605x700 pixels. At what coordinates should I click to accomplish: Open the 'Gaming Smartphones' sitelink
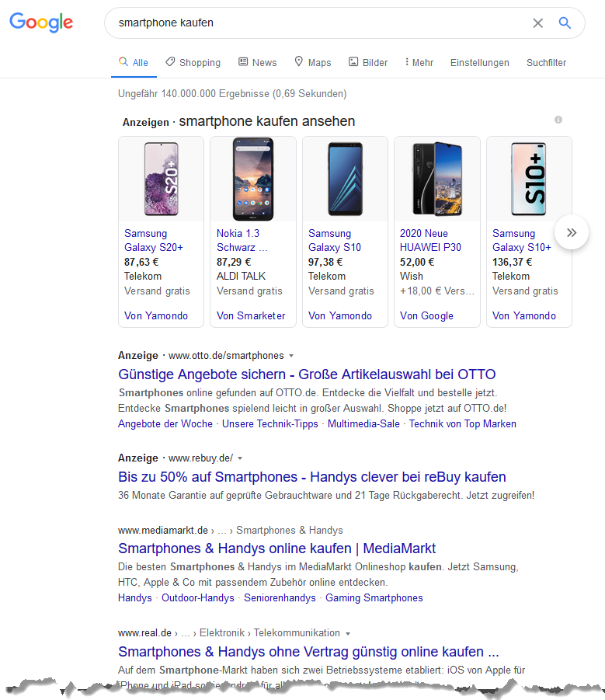pyautogui.click(x=374, y=597)
